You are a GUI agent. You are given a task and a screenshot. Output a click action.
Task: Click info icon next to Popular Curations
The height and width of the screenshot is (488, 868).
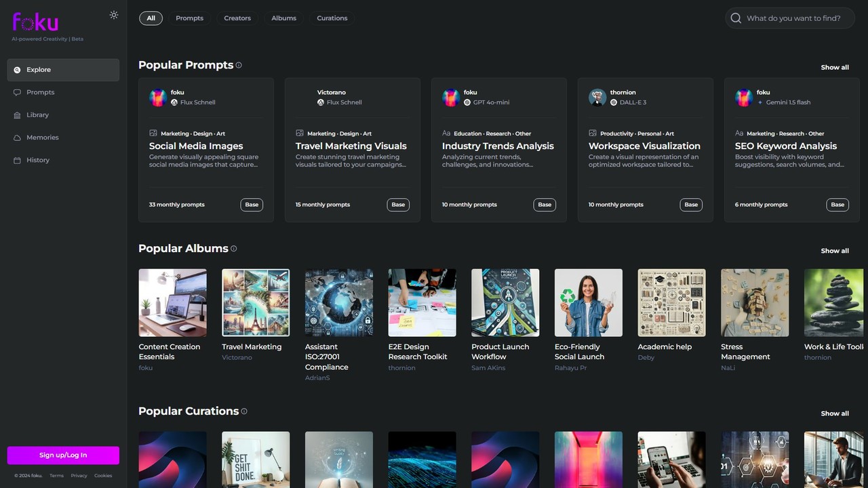click(x=244, y=411)
